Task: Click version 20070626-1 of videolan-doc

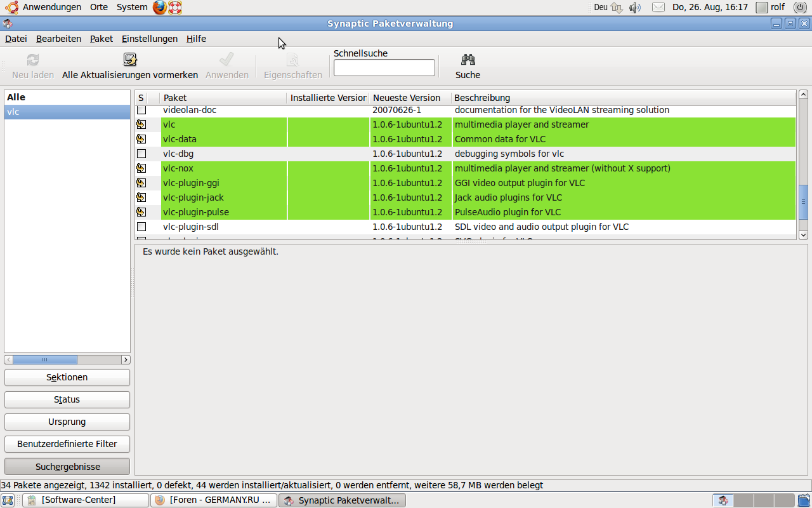Action: tap(396, 110)
